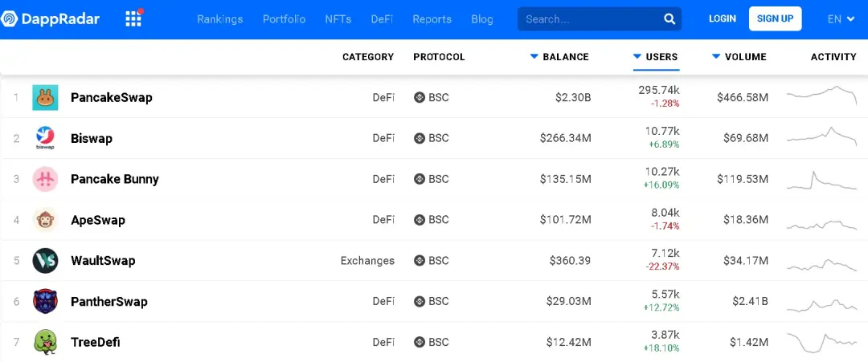Click the -22.37% users change

[x=662, y=267]
